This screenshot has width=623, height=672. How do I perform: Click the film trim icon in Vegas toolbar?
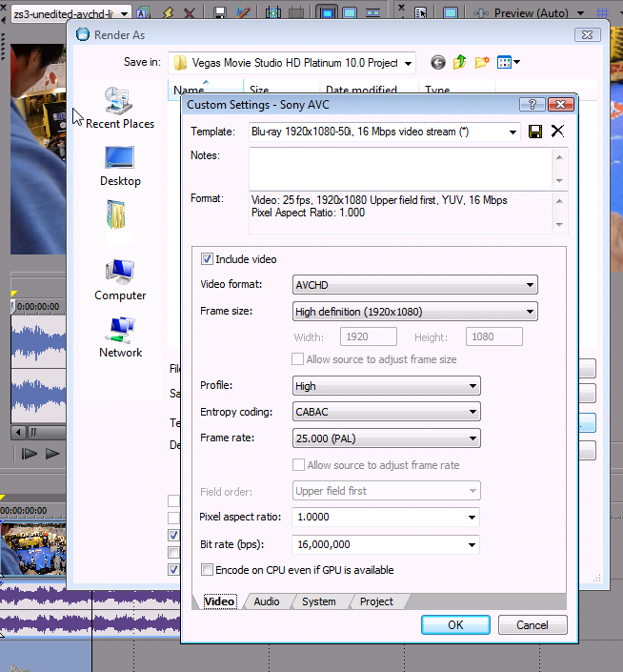point(272,12)
